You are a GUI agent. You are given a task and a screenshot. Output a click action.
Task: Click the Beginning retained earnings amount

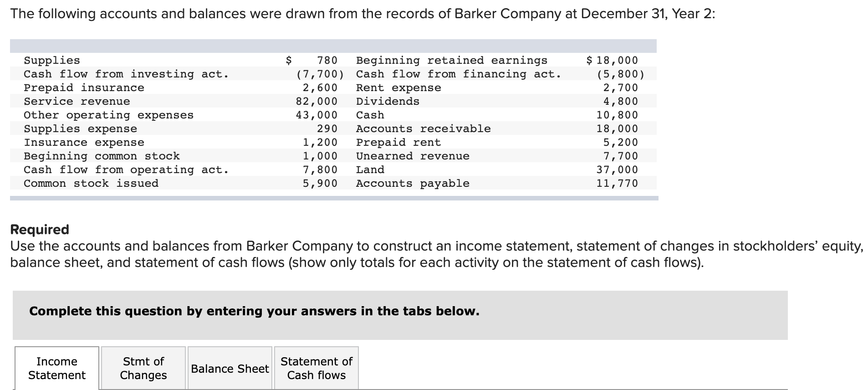[x=619, y=60]
